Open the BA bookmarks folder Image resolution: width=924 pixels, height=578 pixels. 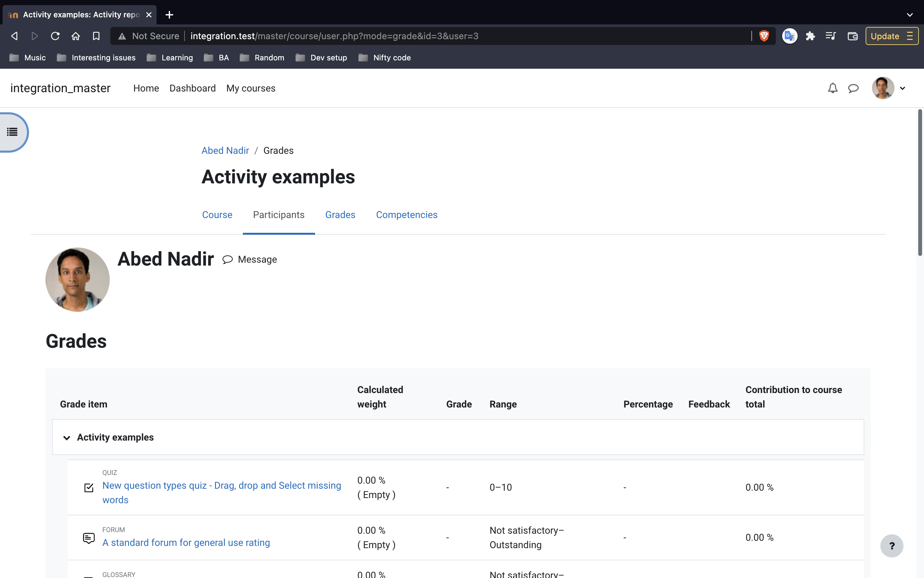[216, 58]
